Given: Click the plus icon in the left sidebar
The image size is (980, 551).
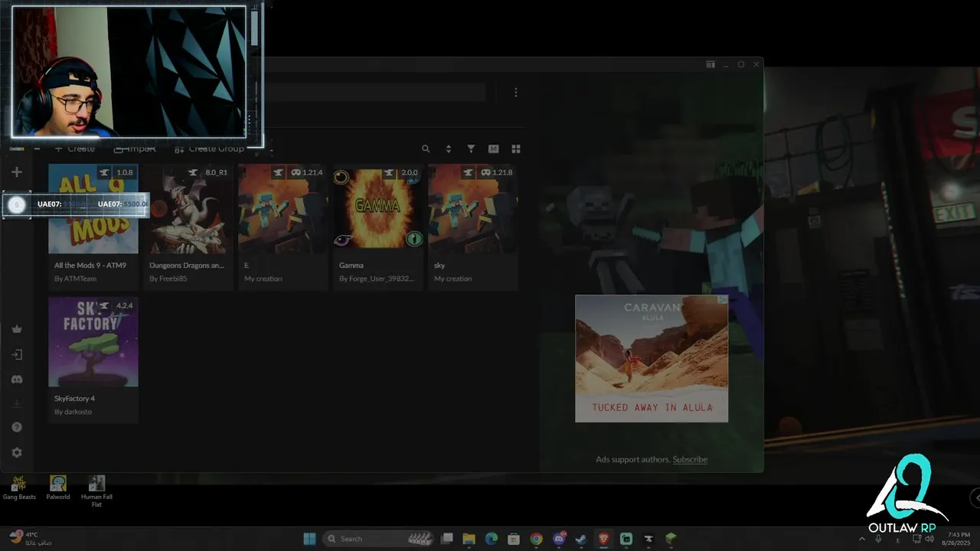Looking at the screenshot, I should click(x=17, y=172).
